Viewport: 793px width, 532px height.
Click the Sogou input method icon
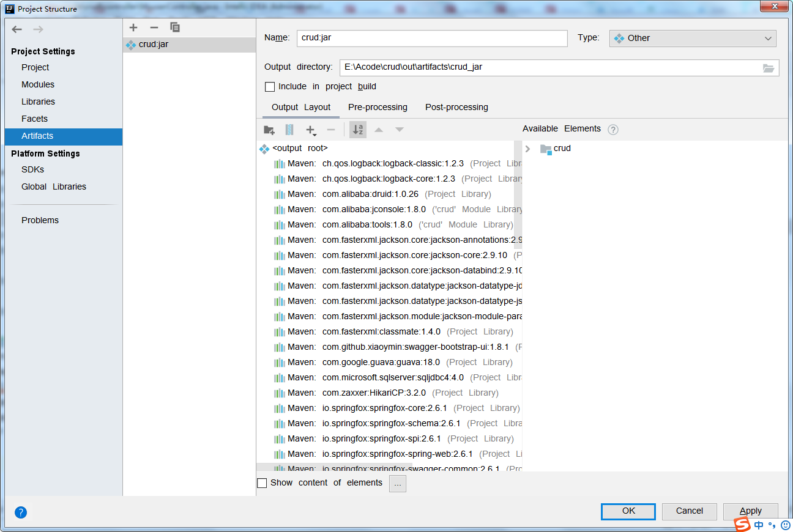pyautogui.click(x=742, y=525)
